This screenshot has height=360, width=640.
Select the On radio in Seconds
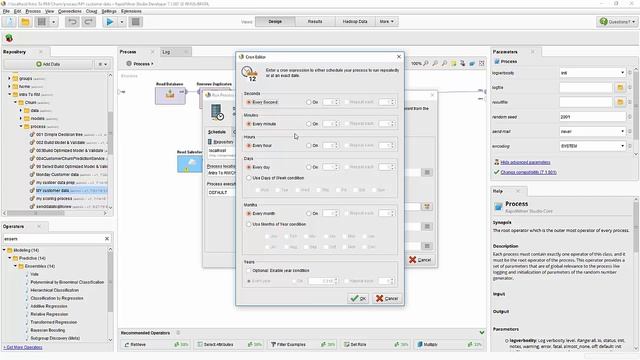point(309,102)
